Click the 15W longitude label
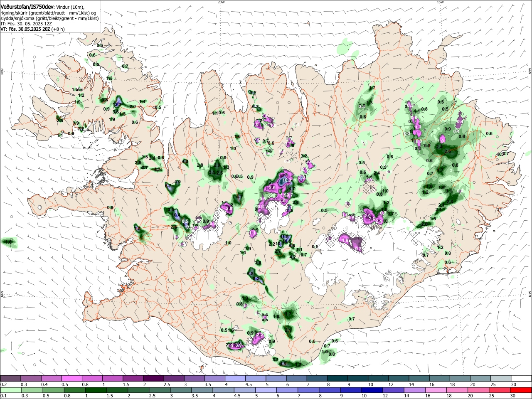Screen dimensions: 532x399 440,2
